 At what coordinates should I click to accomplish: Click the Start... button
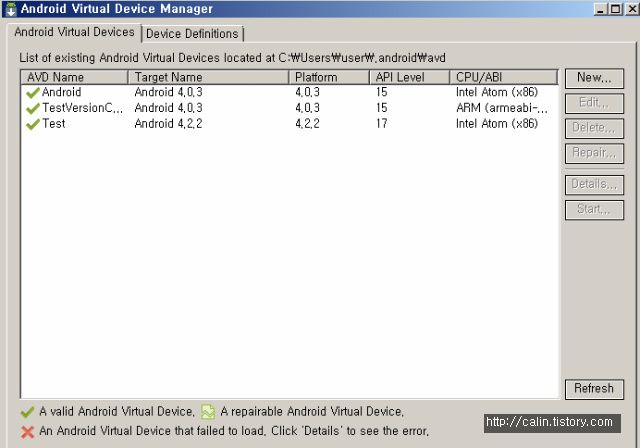click(x=594, y=210)
